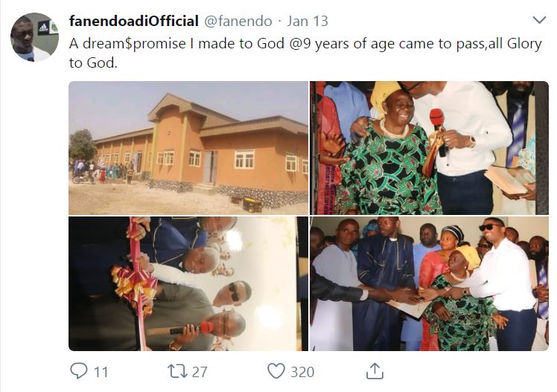Open the ribbon-cutting photo

click(188, 283)
